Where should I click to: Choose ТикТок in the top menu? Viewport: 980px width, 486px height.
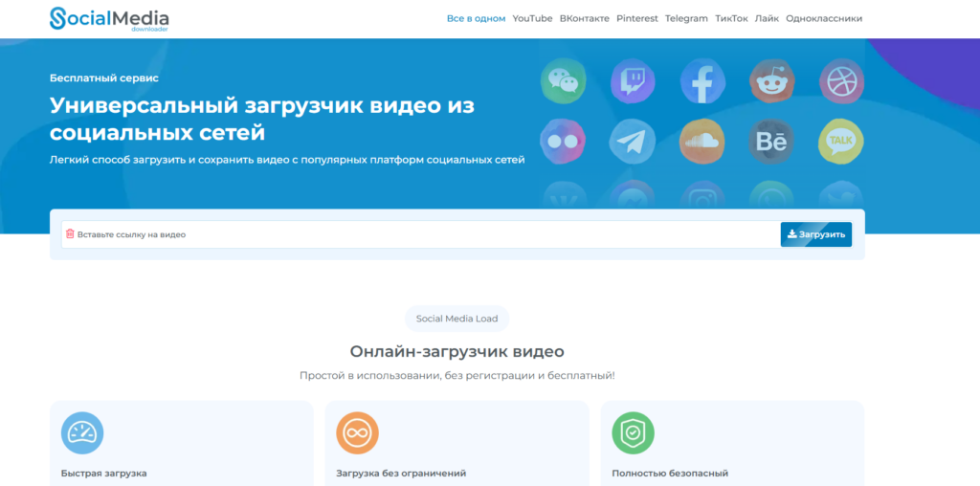[731, 19]
